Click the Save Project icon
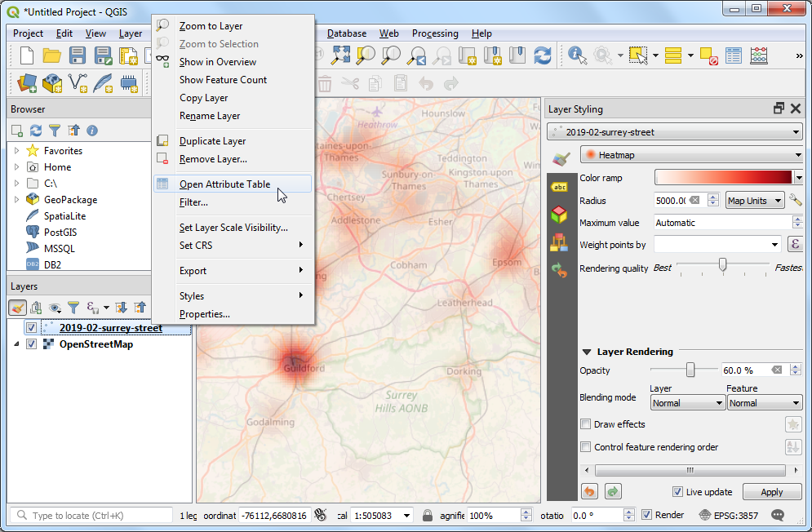 [78, 55]
